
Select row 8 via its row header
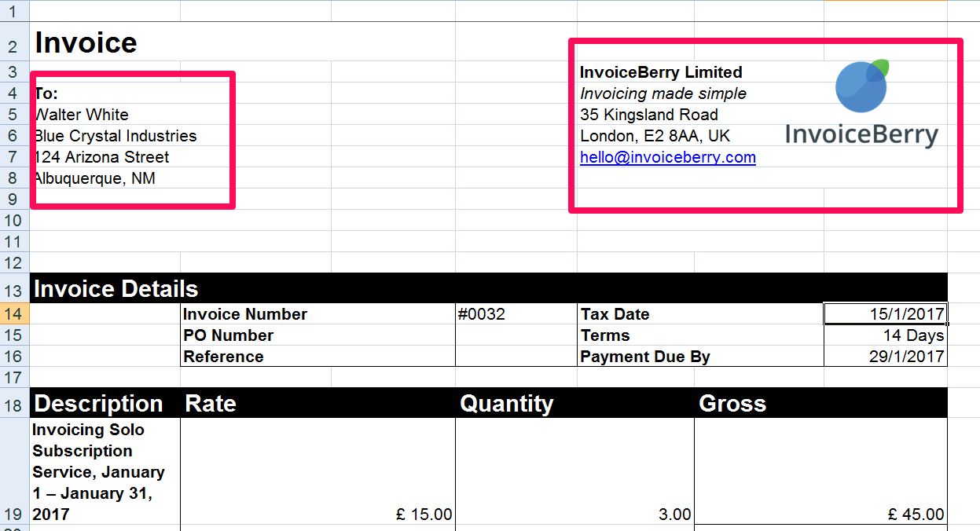tap(14, 178)
